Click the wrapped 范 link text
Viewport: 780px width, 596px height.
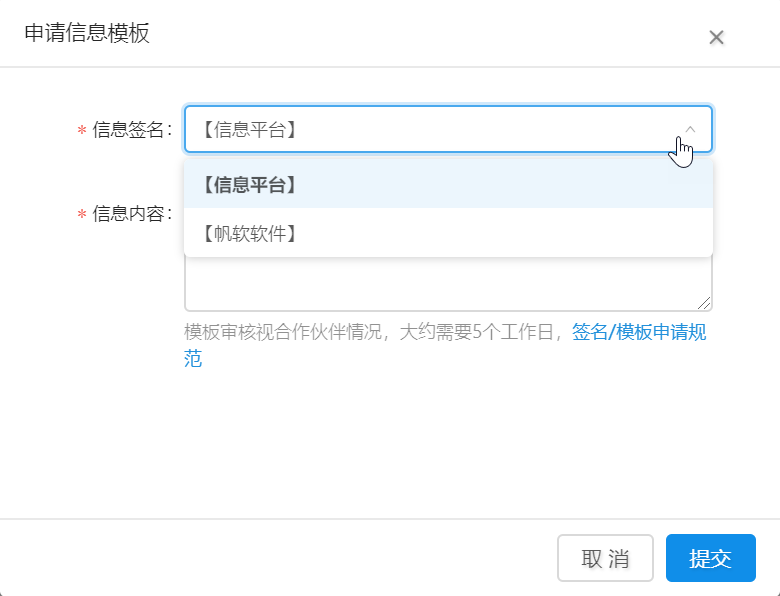pyautogui.click(x=193, y=359)
